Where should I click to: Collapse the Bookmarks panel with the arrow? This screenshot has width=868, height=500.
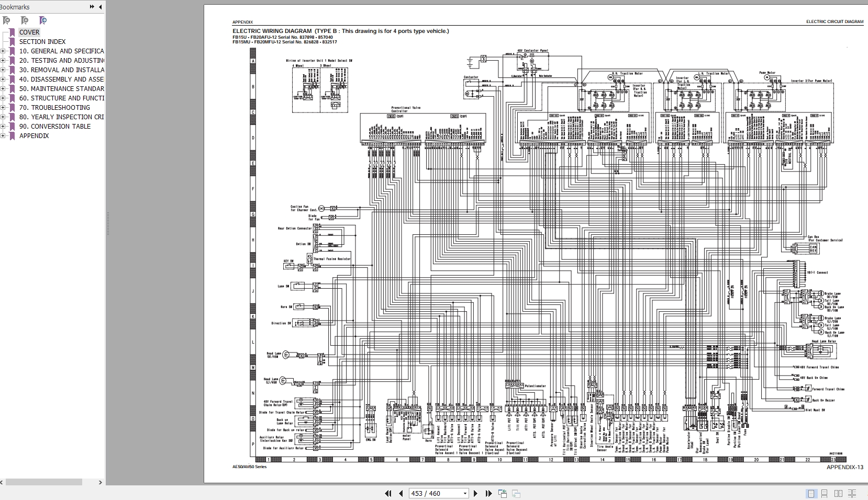coord(100,7)
